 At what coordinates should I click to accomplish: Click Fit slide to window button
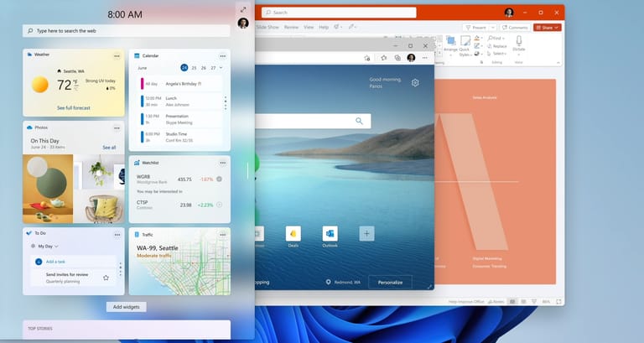(x=558, y=302)
